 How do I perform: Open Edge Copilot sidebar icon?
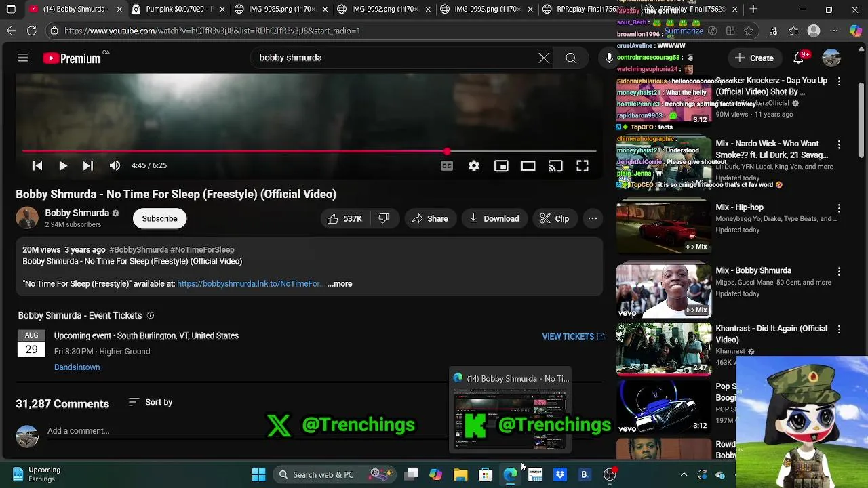point(856,30)
